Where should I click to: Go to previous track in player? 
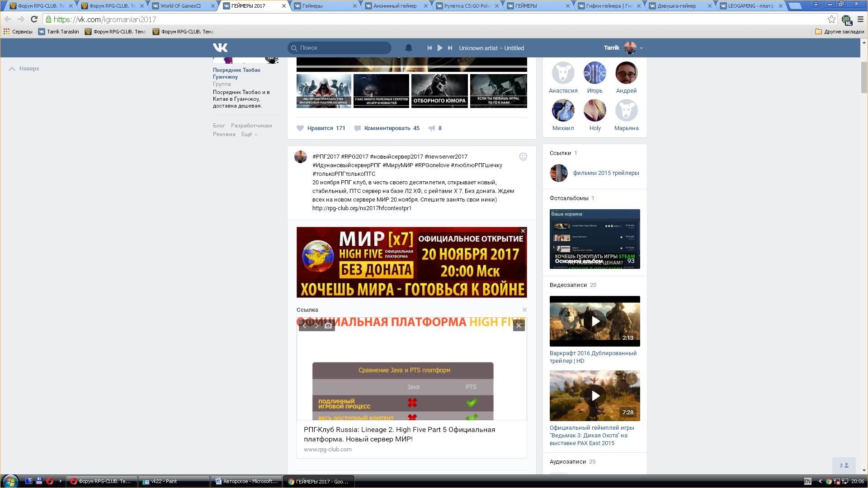[429, 48]
